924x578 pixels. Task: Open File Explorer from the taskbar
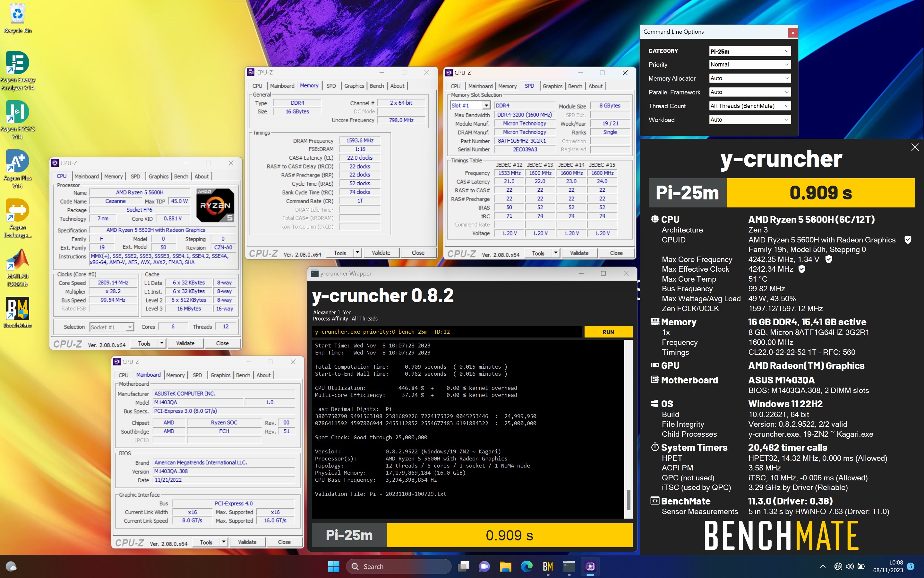506,566
